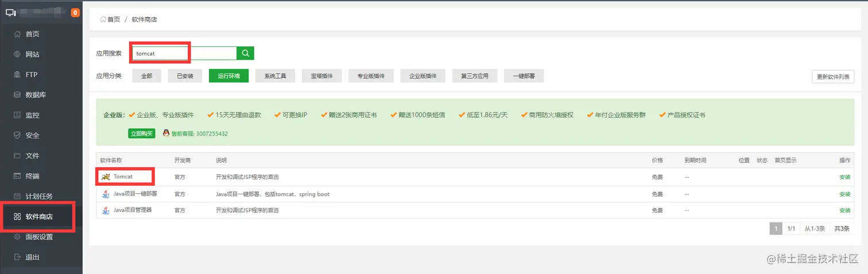Select the 全部 category tab

[146, 76]
